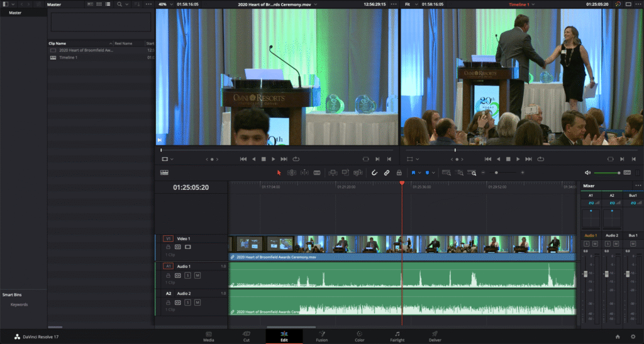644x344 pixels.
Task: Select the V1 destination control
Action: [168, 238]
